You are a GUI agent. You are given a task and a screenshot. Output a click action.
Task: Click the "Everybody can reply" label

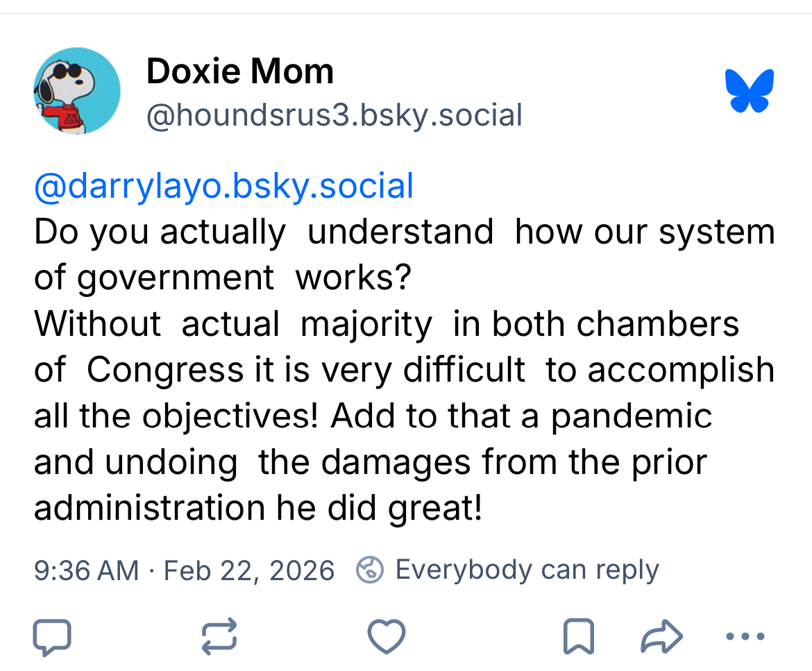pyautogui.click(x=527, y=570)
